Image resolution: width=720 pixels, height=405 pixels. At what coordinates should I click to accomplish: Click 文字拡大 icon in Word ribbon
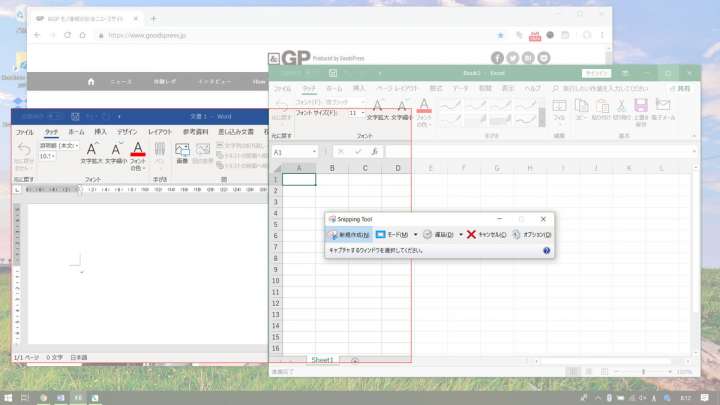91,149
